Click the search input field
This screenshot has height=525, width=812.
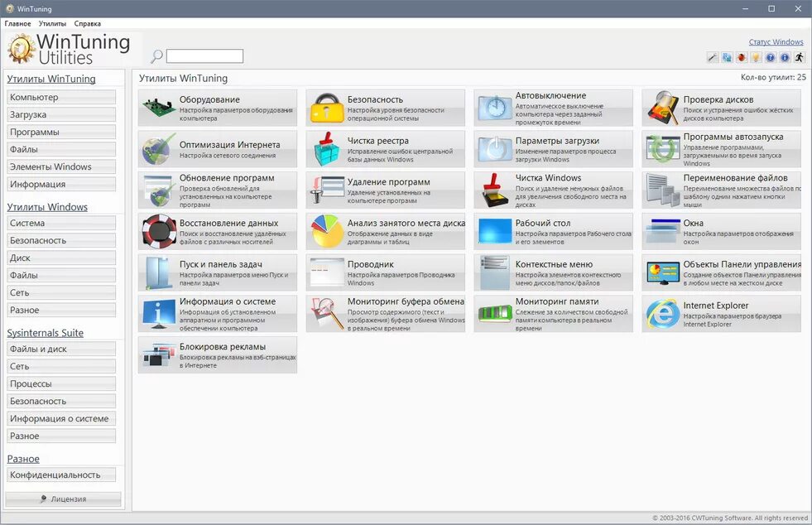pyautogui.click(x=204, y=56)
